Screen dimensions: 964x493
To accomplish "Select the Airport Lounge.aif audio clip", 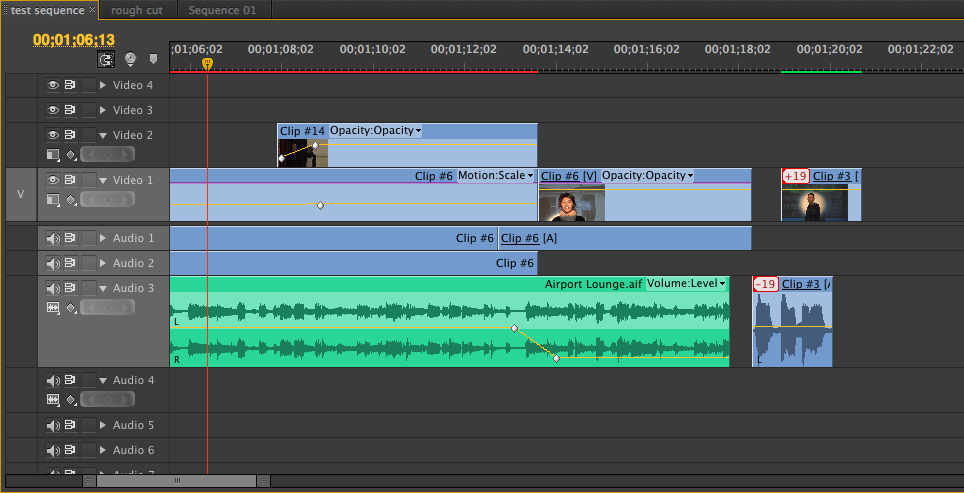I will 449,321.
